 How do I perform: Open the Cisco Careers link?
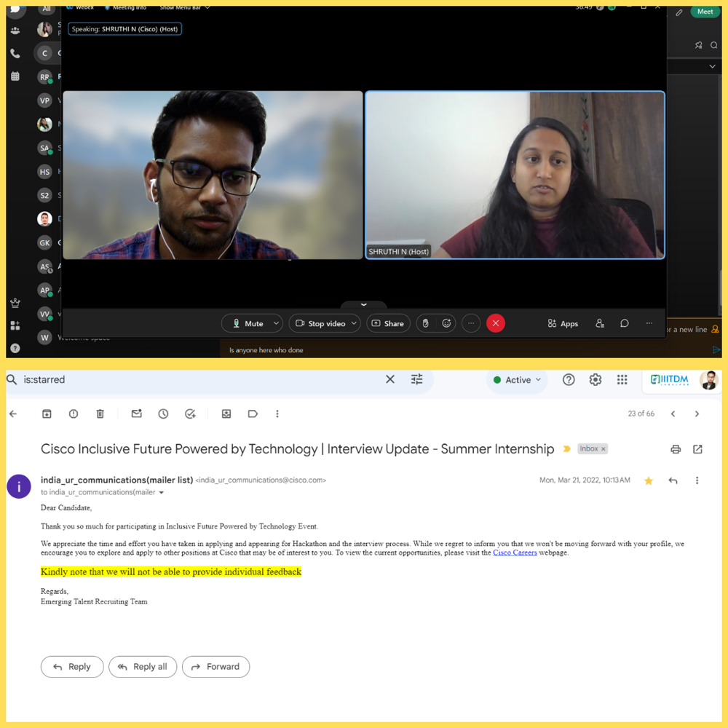[x=515, y=553]
